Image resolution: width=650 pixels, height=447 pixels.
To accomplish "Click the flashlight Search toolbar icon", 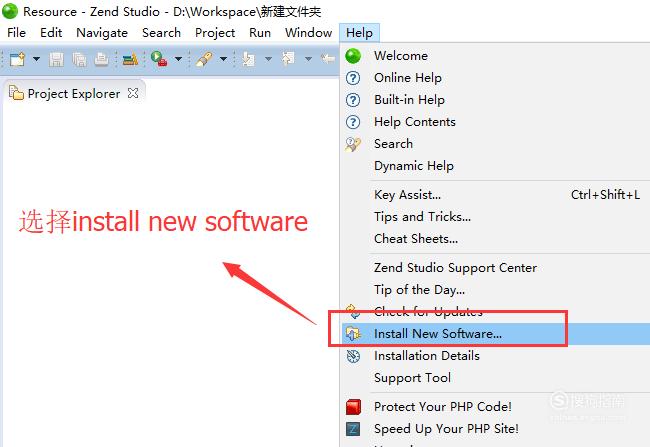I will [204, 59].
